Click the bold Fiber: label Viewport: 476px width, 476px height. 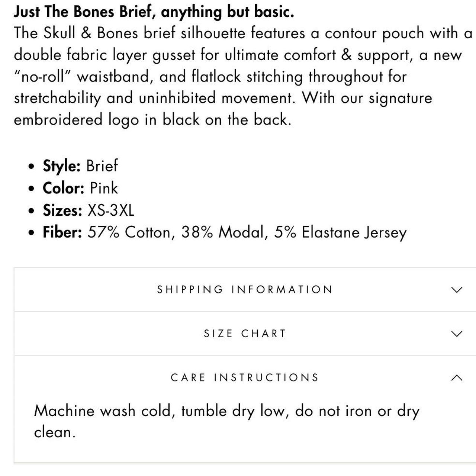(62, 232)
